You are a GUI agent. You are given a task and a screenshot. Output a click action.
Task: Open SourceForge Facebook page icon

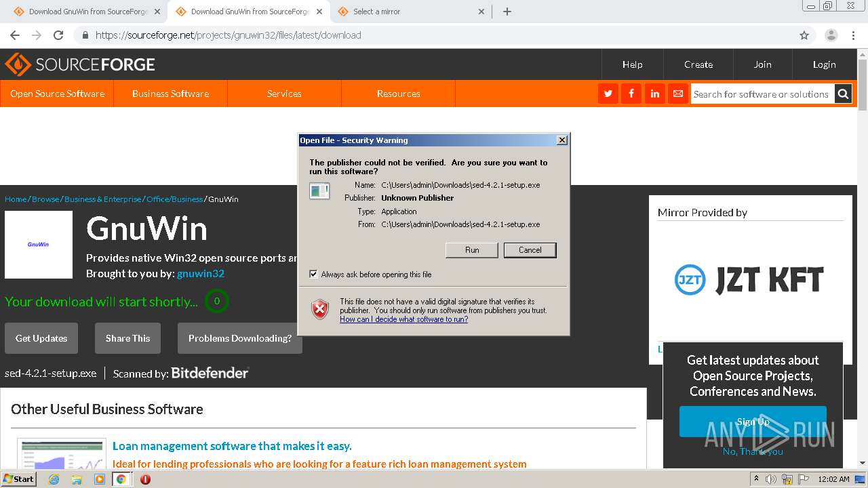point(631,94)
